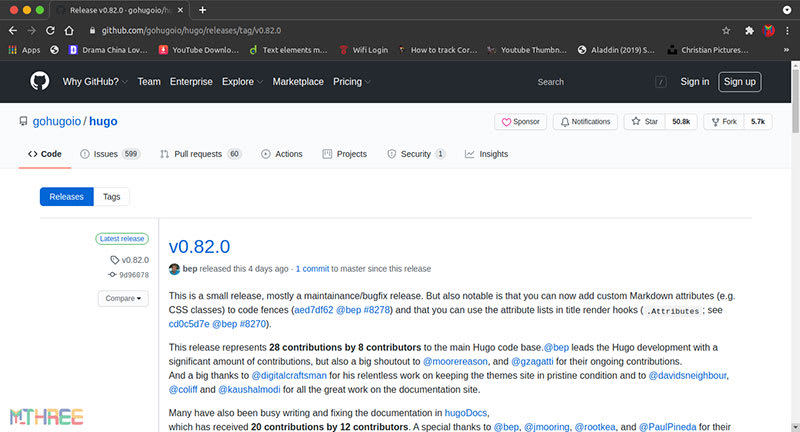Open new tab with plus icon

point(203,10)
